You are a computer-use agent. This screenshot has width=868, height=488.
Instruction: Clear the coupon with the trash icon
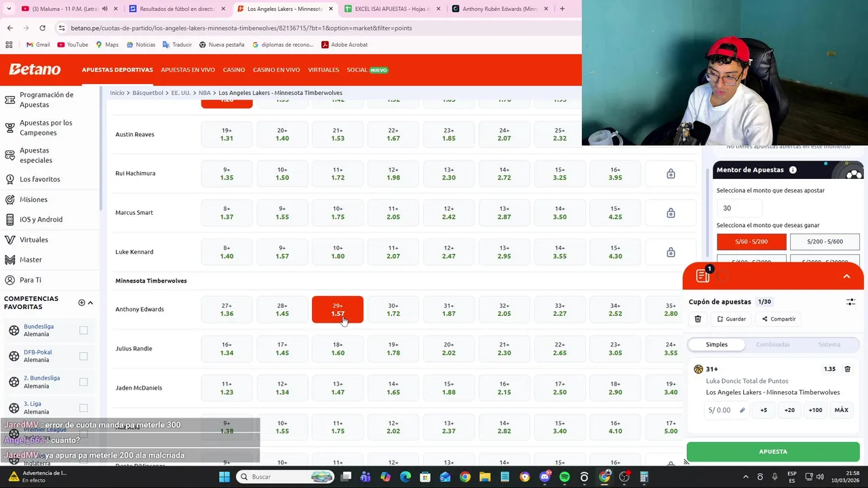698,319
